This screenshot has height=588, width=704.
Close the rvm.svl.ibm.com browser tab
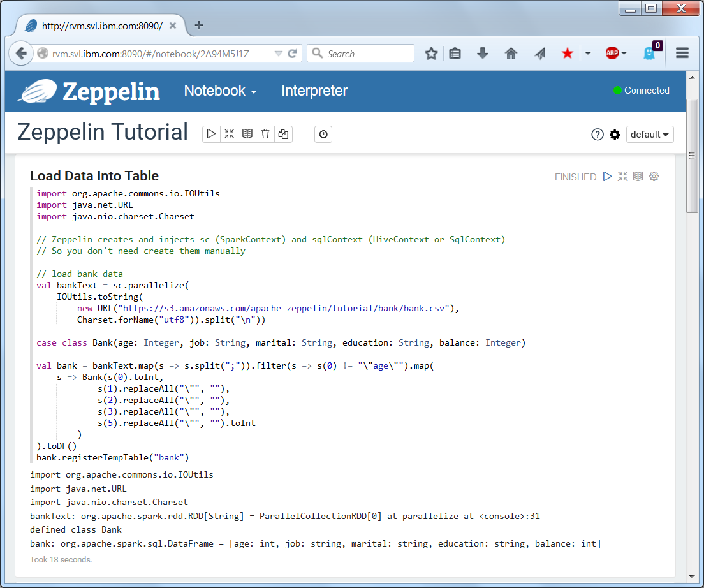tap(172, 26)
